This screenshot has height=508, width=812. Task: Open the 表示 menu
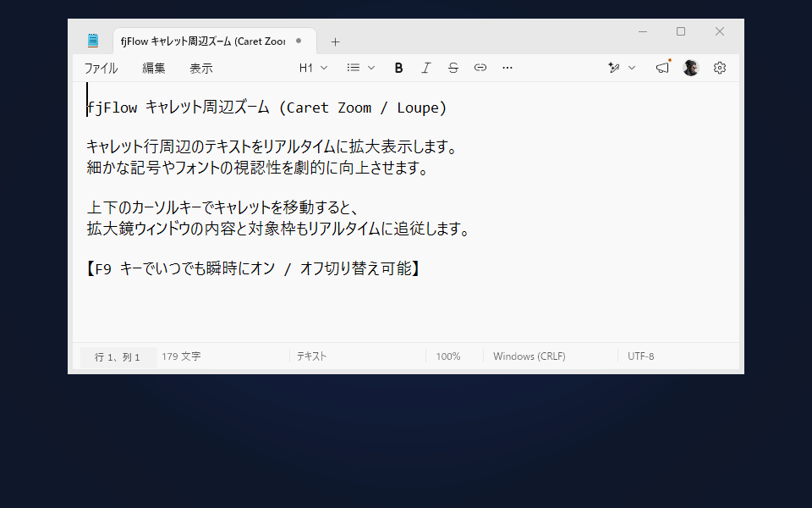[201, 69]
